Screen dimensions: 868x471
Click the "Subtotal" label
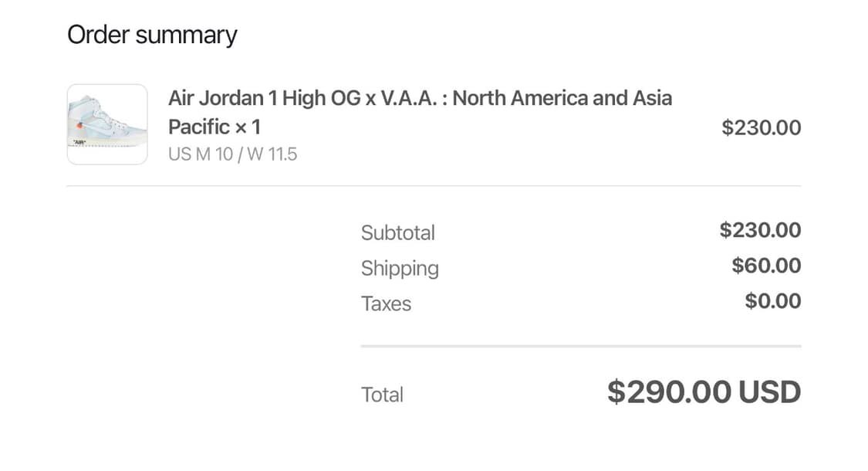[x=397, y=232]
